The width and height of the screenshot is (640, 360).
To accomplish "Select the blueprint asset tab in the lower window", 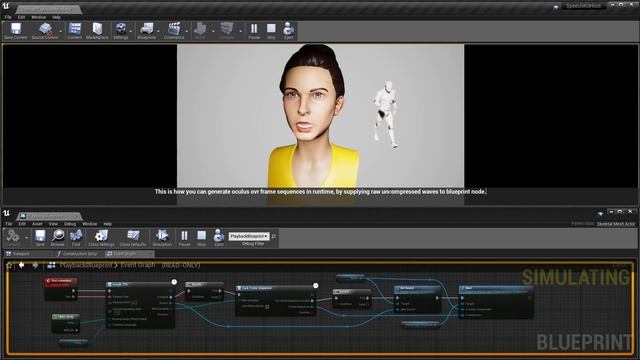I will (49, 216).
